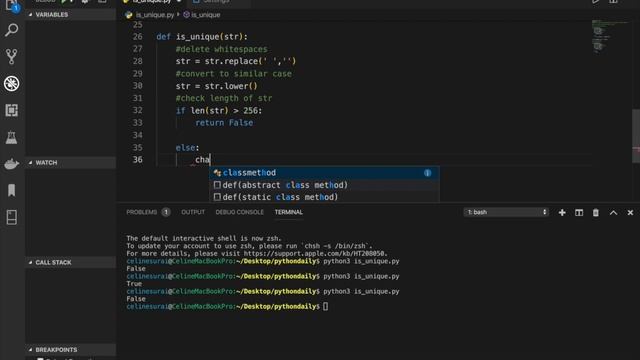Open the notebook icon in activity bar

click(11, 217)
